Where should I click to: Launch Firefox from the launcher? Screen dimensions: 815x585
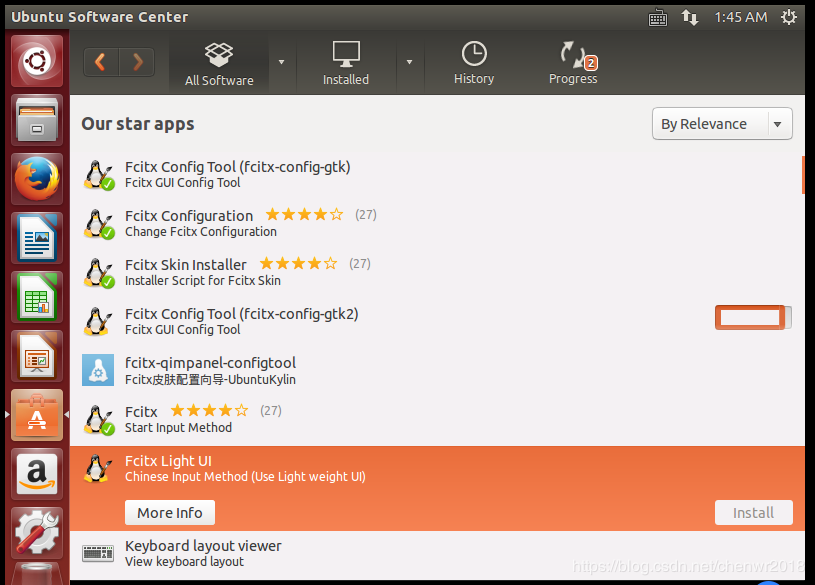[x=37, y=179]
